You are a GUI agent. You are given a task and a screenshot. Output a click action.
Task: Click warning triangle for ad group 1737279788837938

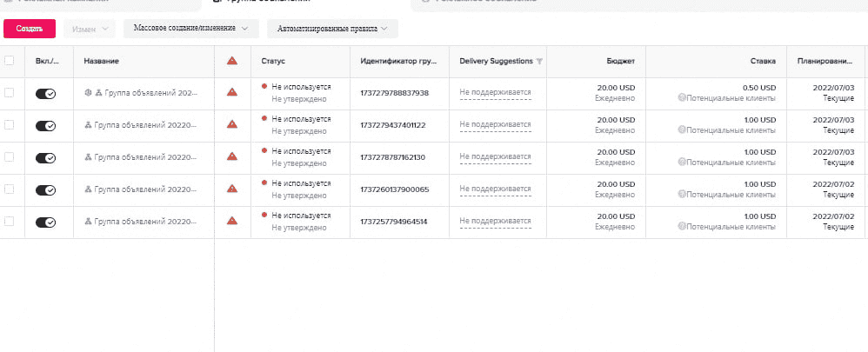click(232, 92)
